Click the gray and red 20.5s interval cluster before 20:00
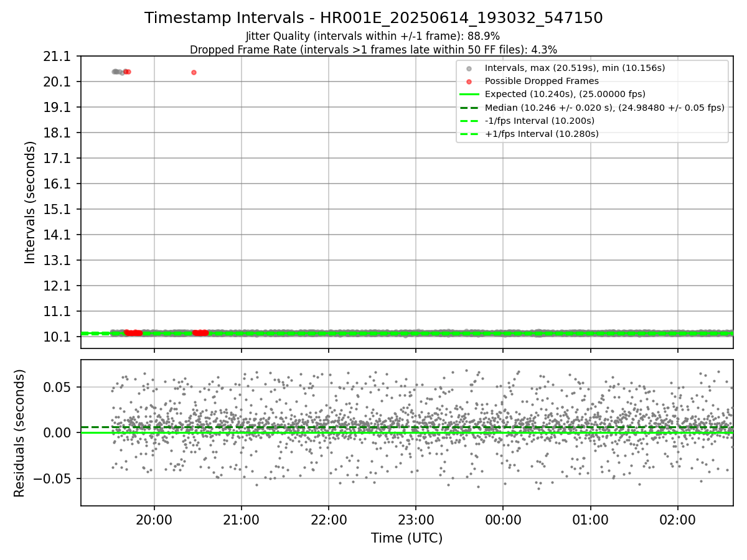 pos(121,72)
